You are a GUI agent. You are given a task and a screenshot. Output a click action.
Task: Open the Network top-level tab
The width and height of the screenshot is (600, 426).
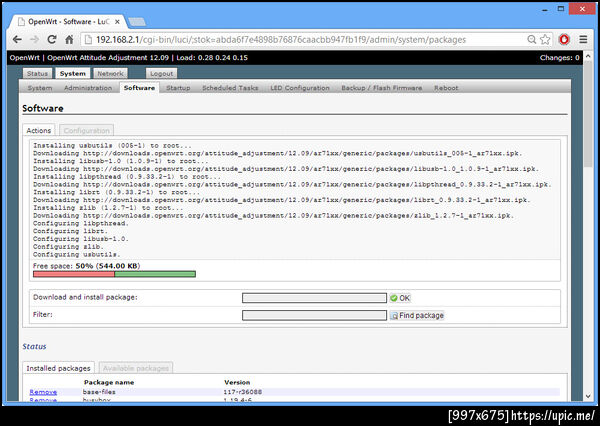(110, 73)
